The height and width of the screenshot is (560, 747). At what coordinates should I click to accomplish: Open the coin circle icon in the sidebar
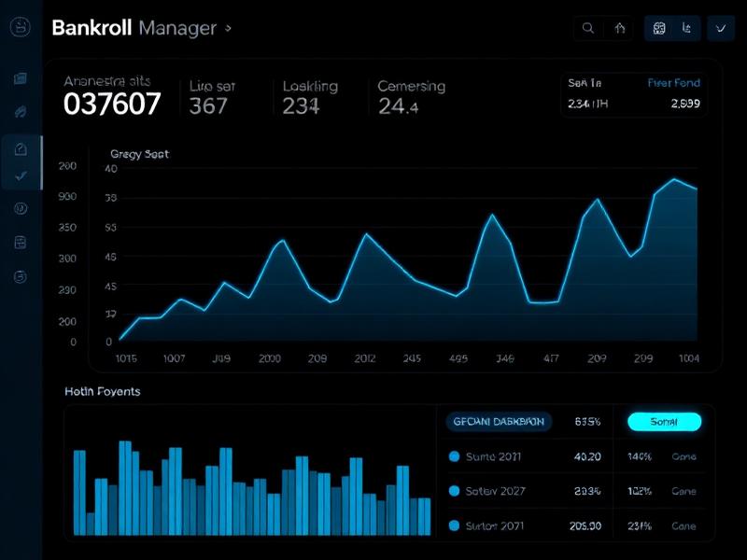pos(20,208)
